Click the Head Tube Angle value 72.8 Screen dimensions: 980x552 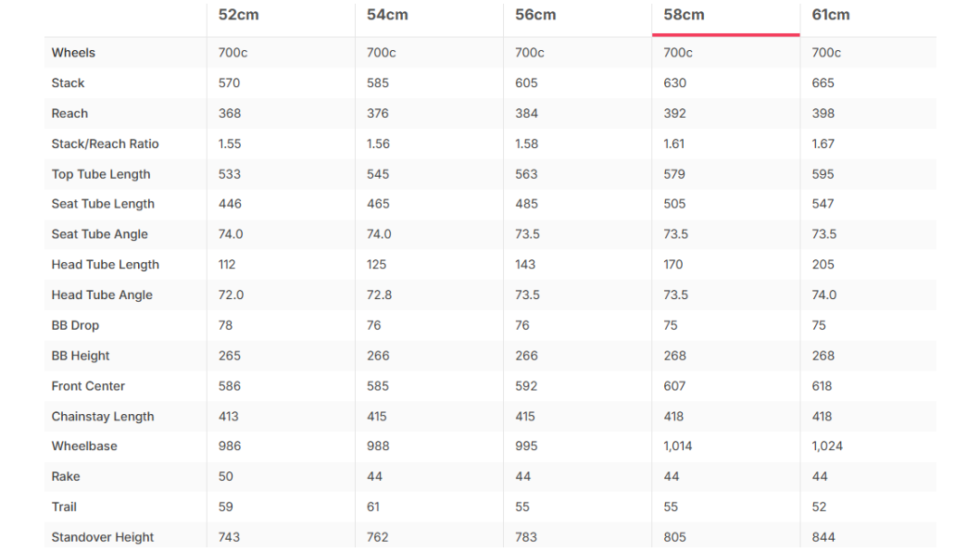[379, 295]
